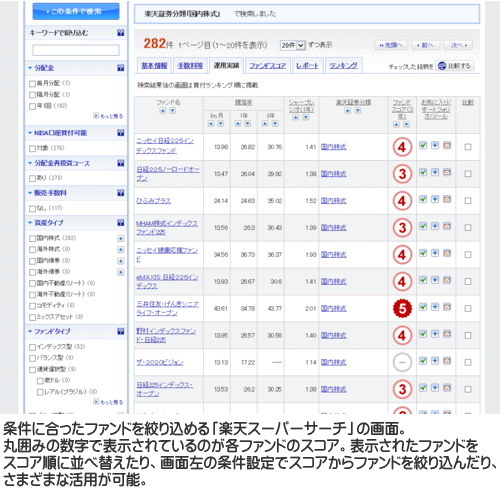The image size is (500, 495).
Task: Open ザ・2020ビジョン fund link
Action: tap(160, 362)
